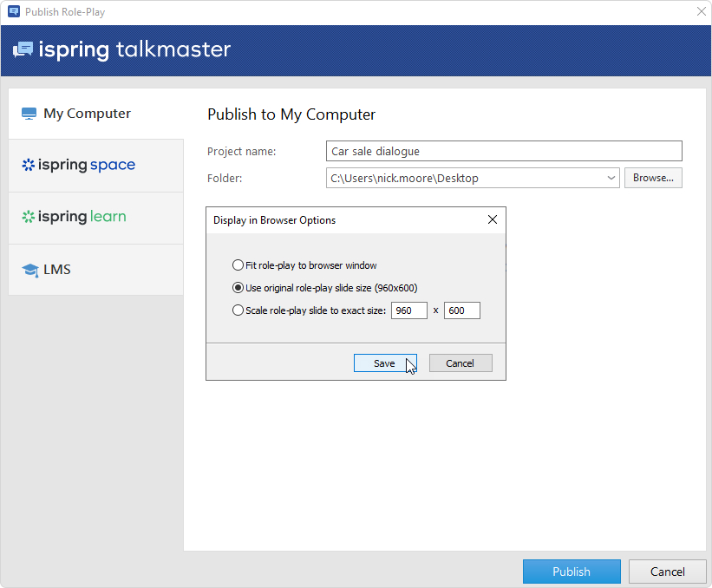Click the monitor icon beside My Computer
The width and height of the screenshot is (712, 588).
point(29,114)
